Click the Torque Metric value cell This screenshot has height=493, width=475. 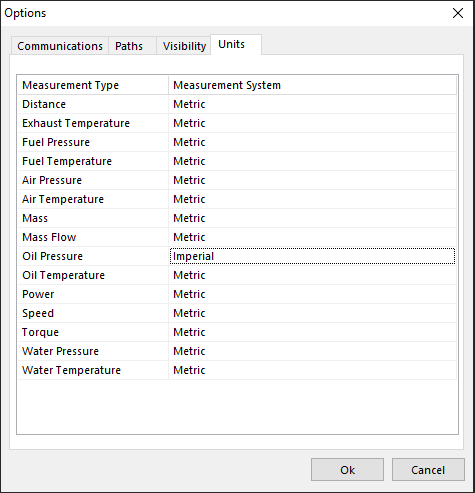(x=312, y=332)
